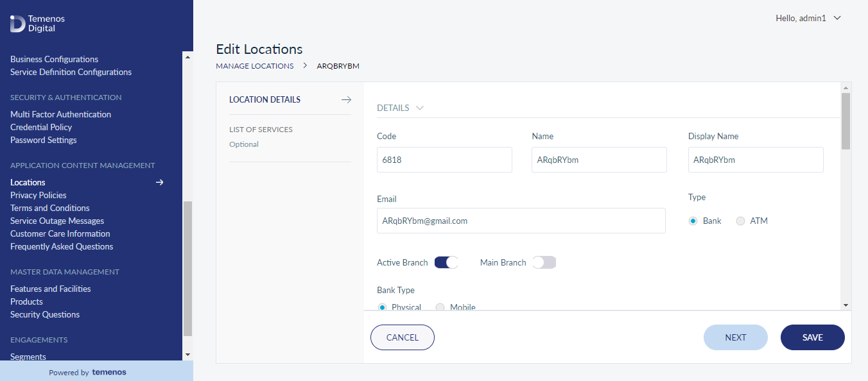Click the Temenos Digital logo
The height and width of the screenshot is (381, 868).
click(38, 24)
